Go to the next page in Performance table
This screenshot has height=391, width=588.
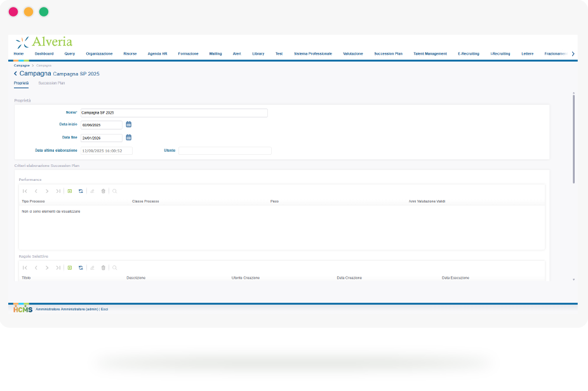(47, 190)
